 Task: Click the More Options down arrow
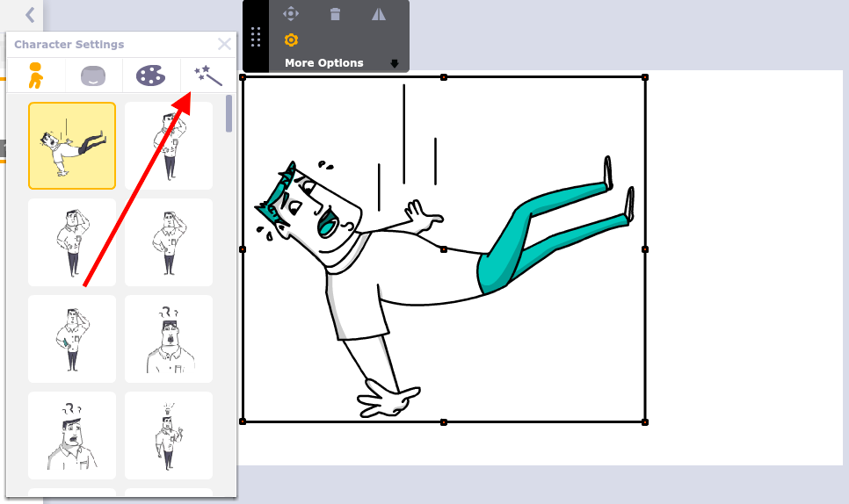394,64
